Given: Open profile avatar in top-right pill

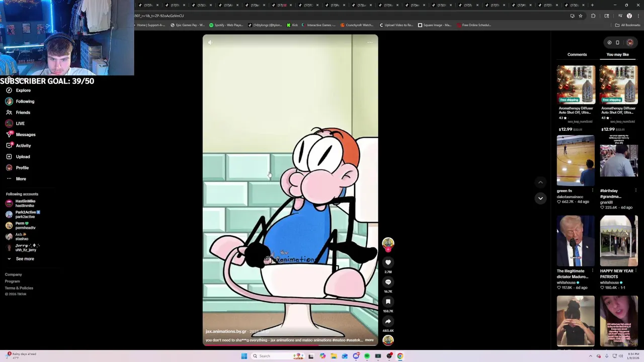Looking at the screenshot, I should 630,43.
